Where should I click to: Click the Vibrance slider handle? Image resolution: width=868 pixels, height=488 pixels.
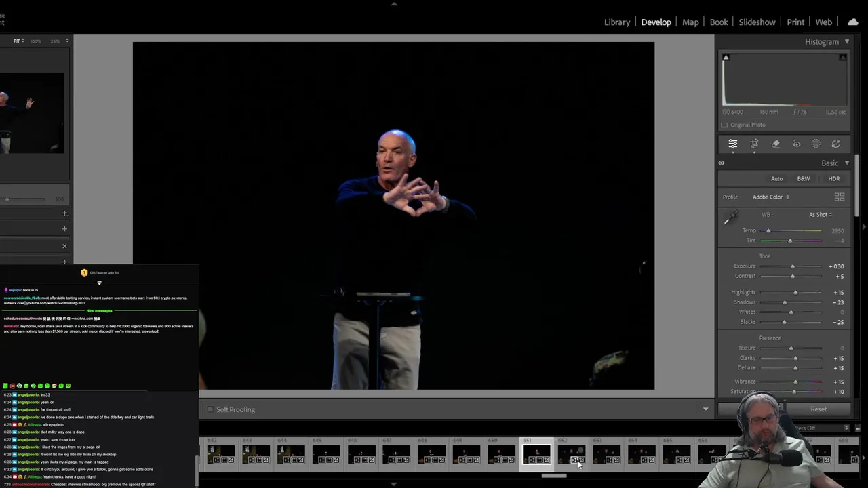point(795,382)
